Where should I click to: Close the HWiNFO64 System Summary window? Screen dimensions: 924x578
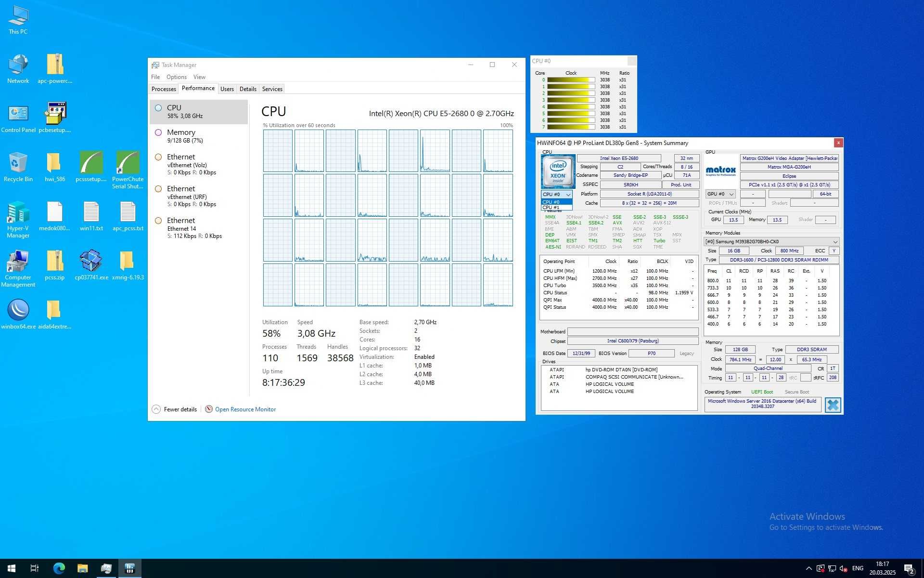pyautogui.click(x=838, y=143)
